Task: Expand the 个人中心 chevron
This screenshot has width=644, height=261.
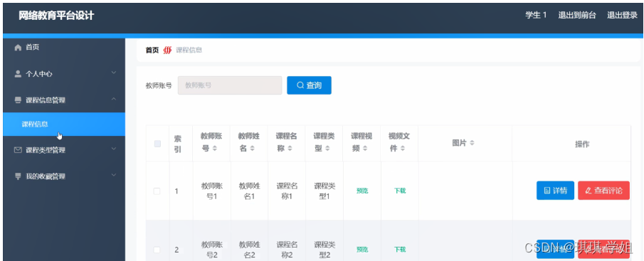Action: click(114, 73)
